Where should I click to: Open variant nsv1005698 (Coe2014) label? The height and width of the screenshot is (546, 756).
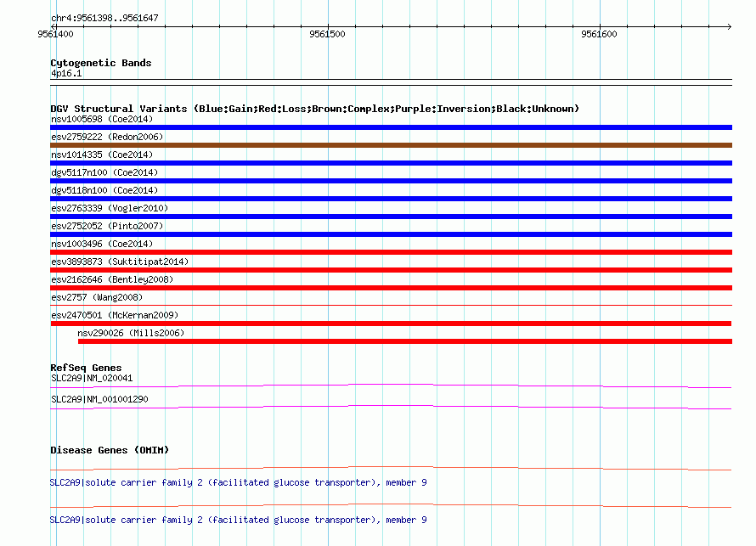[102, 119]
